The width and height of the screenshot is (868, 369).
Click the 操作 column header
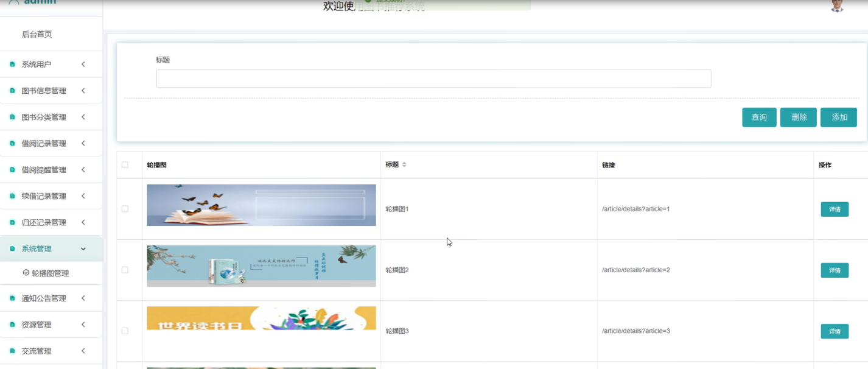coord(825,165)
